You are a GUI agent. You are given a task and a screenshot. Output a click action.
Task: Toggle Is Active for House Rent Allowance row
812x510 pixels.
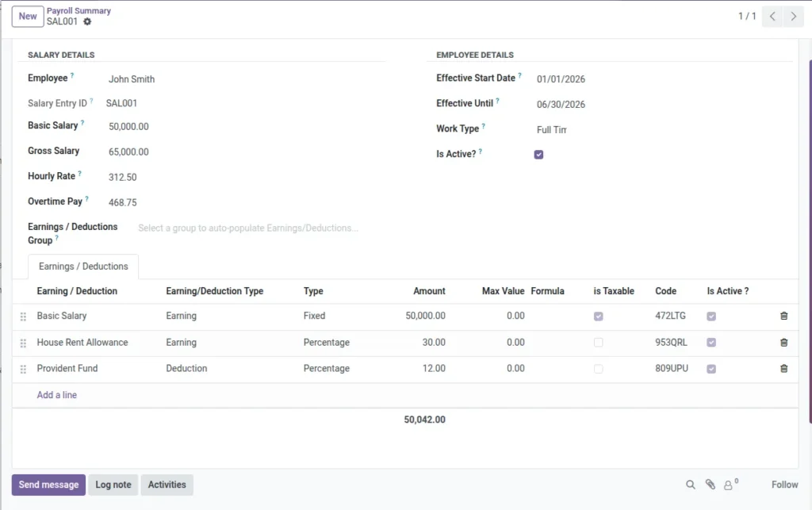pyautogui.click(x=711, y=343)
